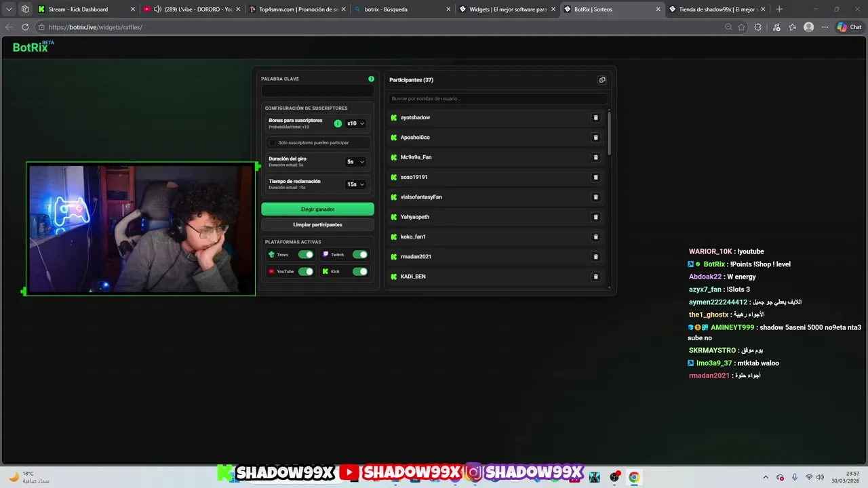Disable the YouTube platform switch
The height and width of the screenshot is (488, 868).
point(306,272)
